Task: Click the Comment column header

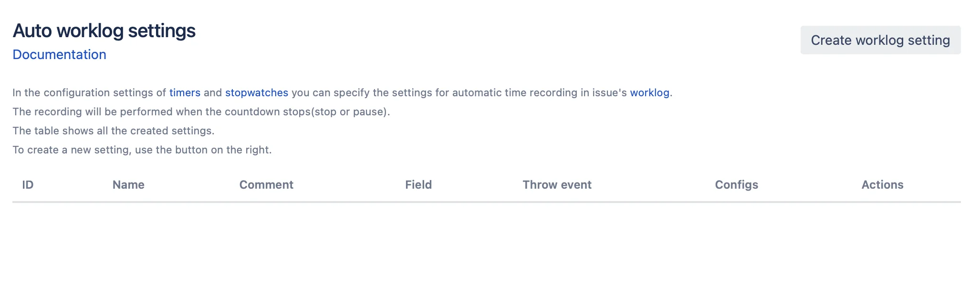Action: (x=266, y=185)
